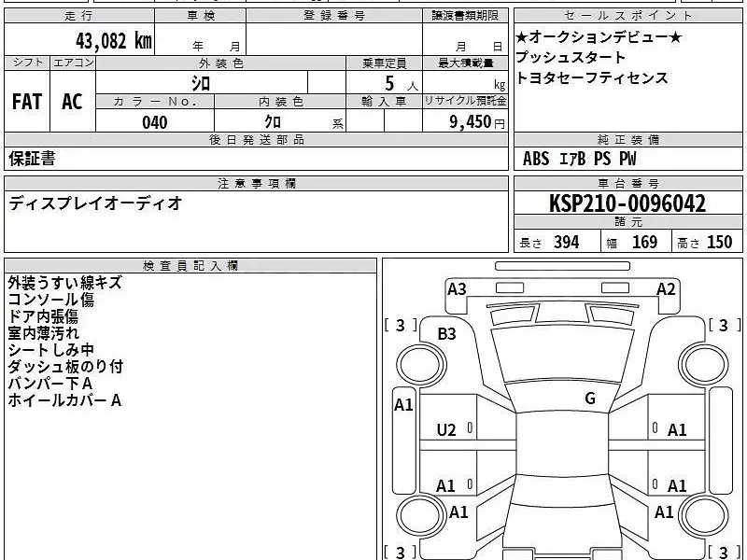Click the license plate rectangle above the car diagram

563,266
